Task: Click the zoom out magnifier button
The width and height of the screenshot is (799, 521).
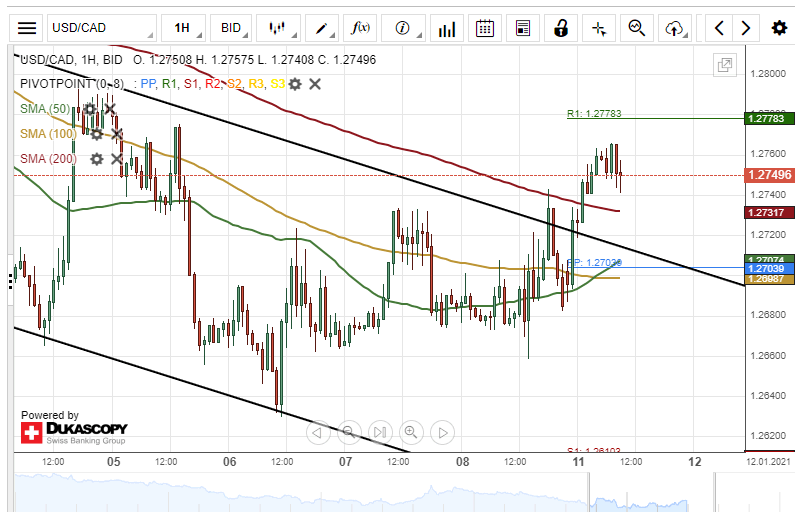Action: click(x=349, y=433)
